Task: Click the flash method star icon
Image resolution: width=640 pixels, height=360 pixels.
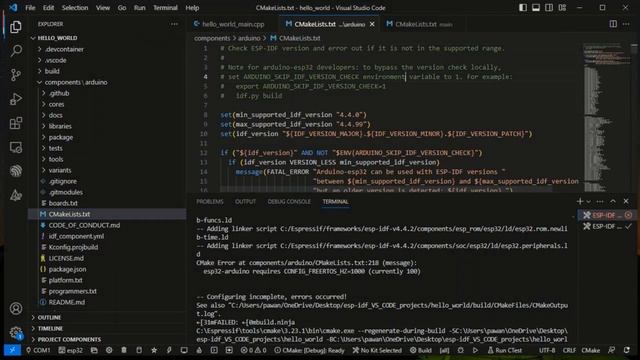Action: coord(154,350)
